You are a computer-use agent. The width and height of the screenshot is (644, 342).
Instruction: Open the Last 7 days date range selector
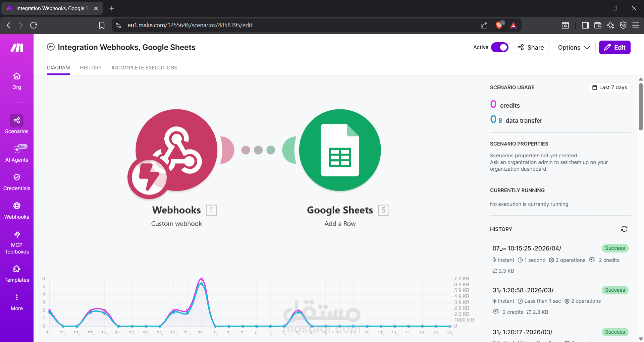[609, 87]
